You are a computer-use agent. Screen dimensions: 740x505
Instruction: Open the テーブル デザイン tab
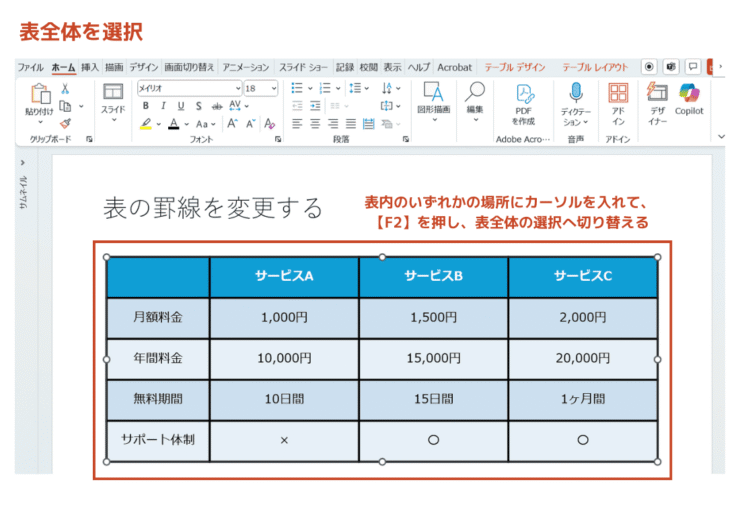(x=515, y=67)
